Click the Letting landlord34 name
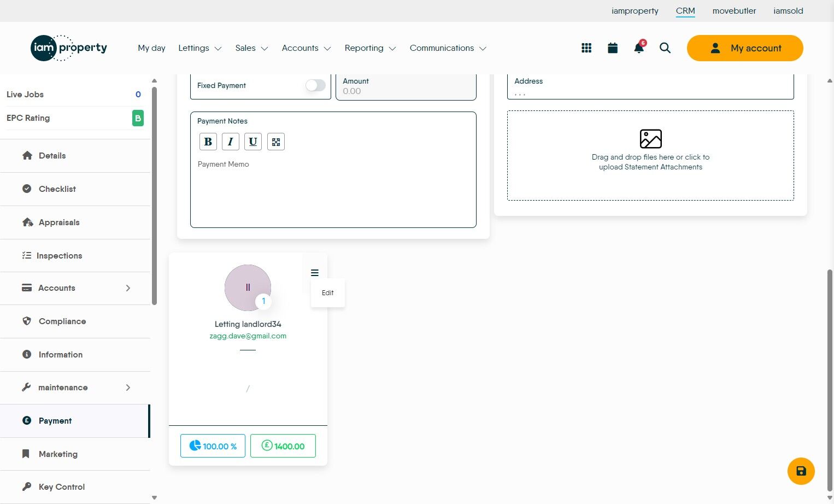 click(248, 324)
